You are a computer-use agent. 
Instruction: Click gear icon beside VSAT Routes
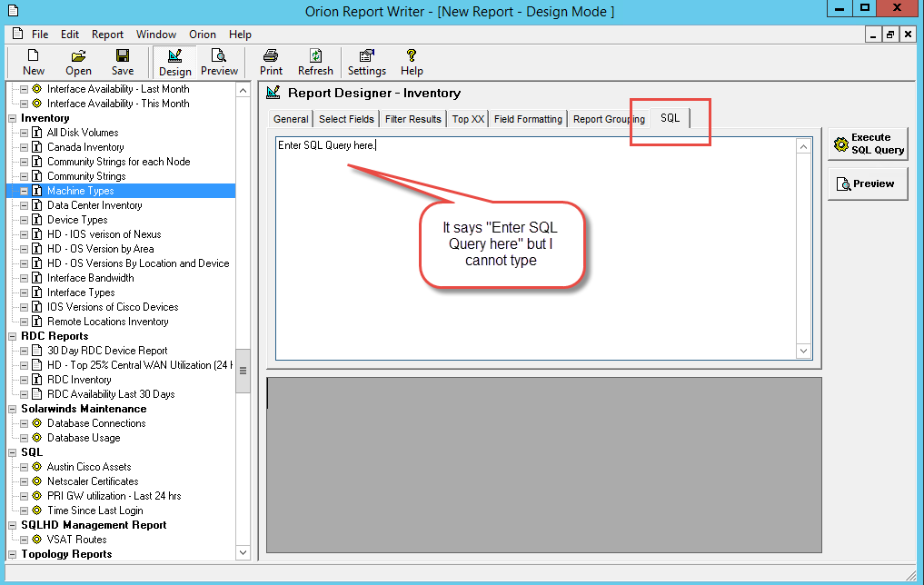(x=36, y=539)
